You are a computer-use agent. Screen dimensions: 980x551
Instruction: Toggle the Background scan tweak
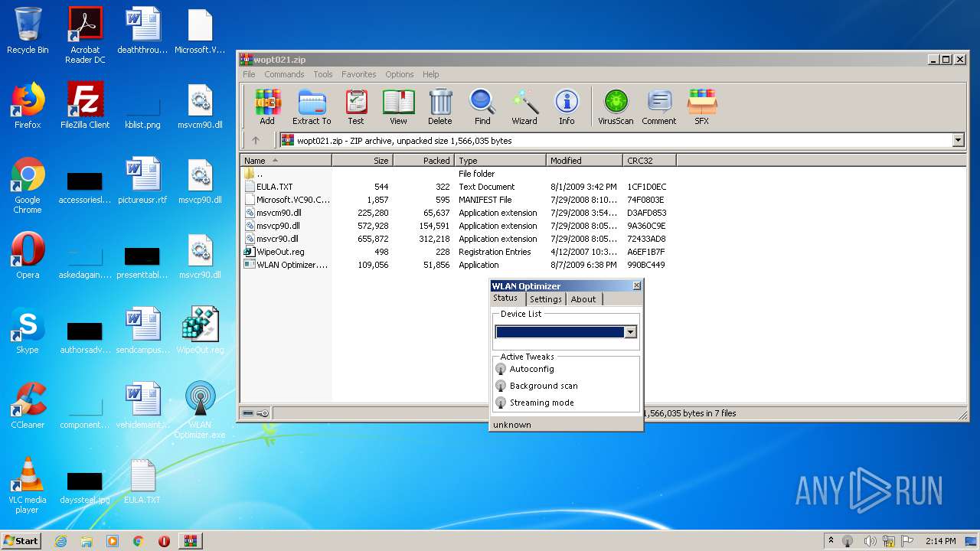tap(501, 386)
